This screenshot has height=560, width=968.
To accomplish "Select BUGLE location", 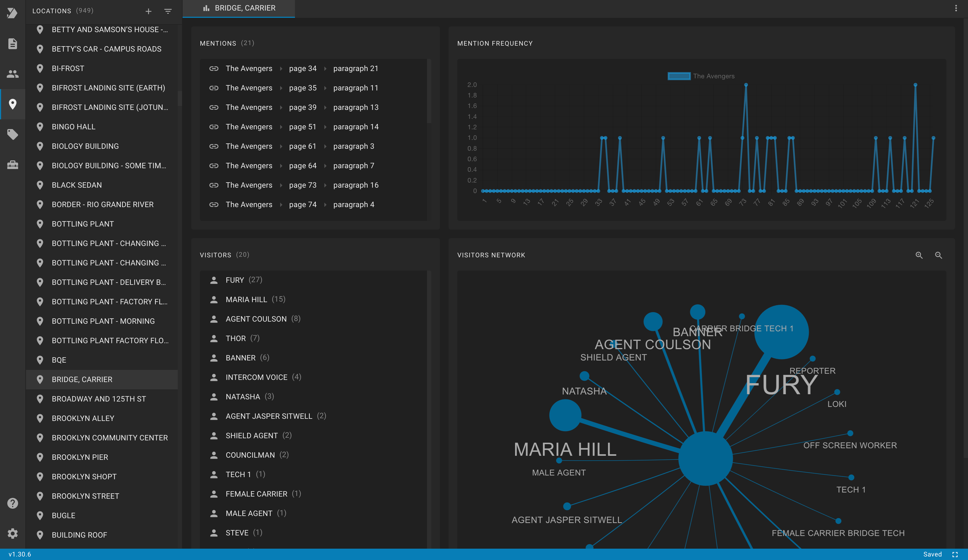I will tap(102, 515).
